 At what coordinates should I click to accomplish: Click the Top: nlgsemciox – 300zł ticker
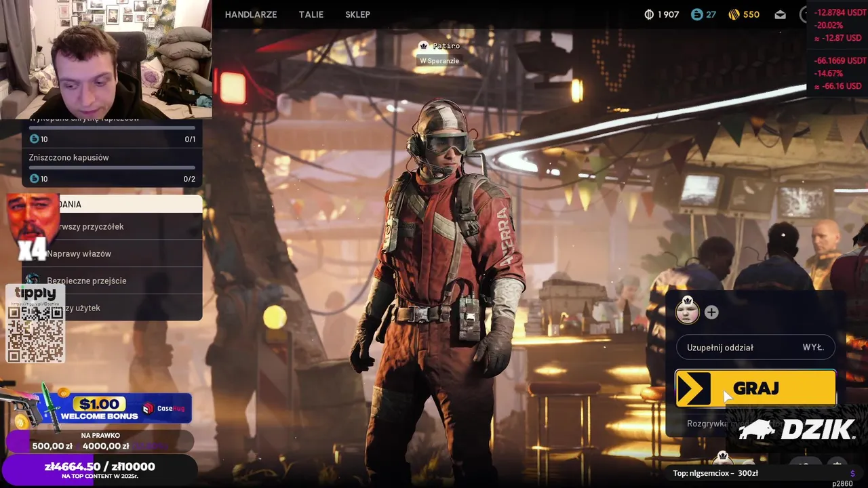715,473
